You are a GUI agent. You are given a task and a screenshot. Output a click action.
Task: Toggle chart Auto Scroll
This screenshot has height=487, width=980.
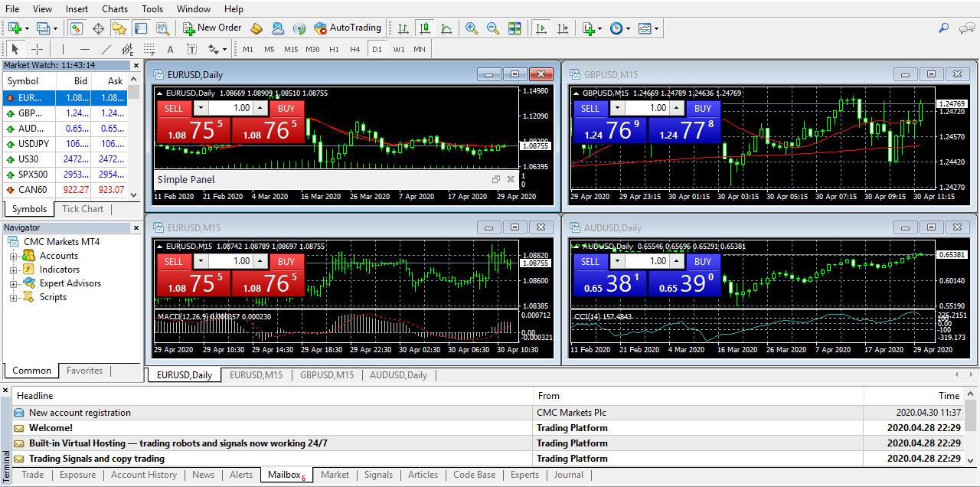pos(541,28)
